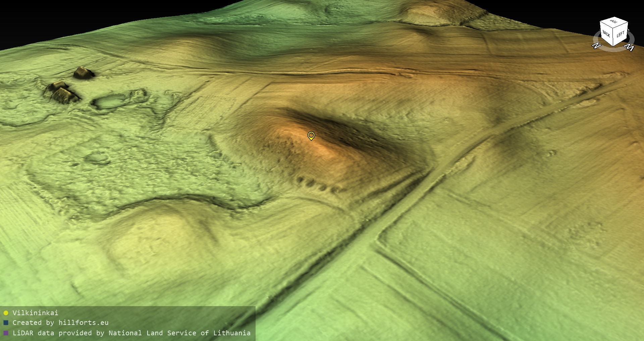Click the purple square legend marker
The height and width of the screenshot is (341, 644).
point(6,333)
